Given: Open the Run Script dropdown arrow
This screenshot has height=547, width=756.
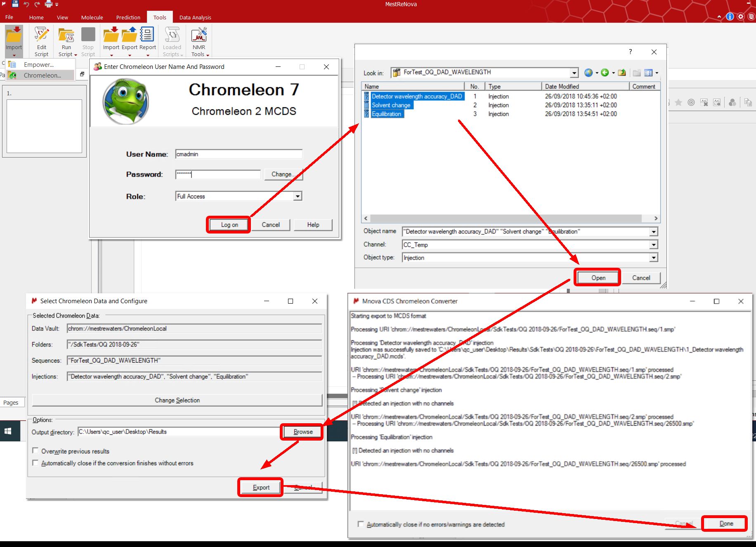Looking at the screenshot, I should (76, 55).
